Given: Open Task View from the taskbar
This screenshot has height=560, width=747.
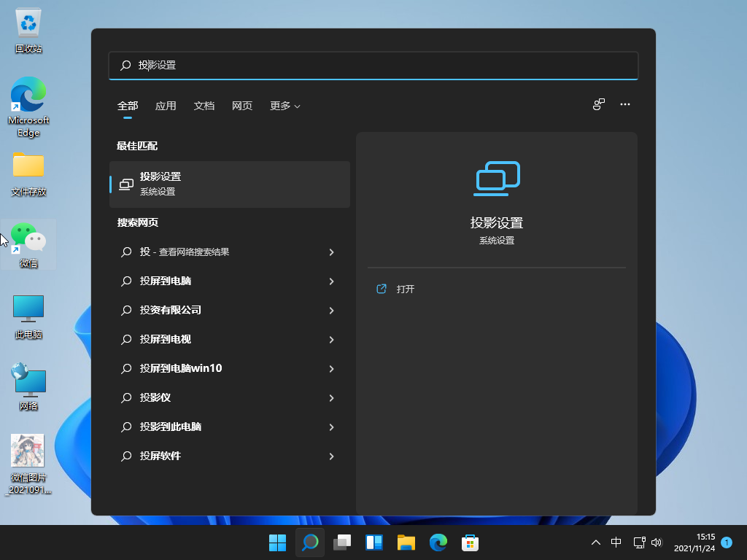Looking at the screenshot, I should click(x=341, y=542).
